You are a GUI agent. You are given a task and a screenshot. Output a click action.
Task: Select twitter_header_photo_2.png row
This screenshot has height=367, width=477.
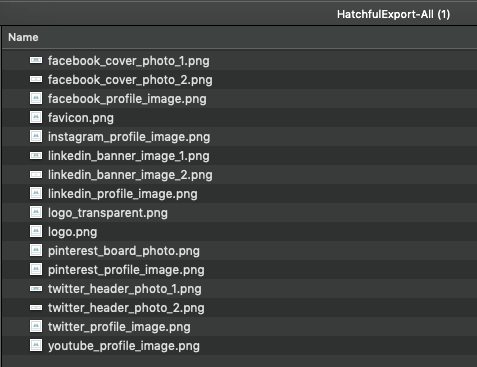click(x=239, y=308)
